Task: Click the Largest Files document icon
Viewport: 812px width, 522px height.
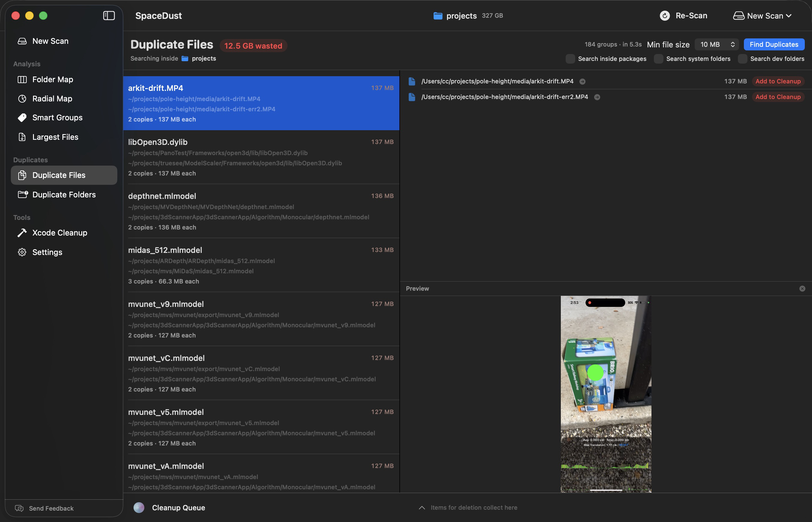Action: pyautogui.click(x=22, y=137)
